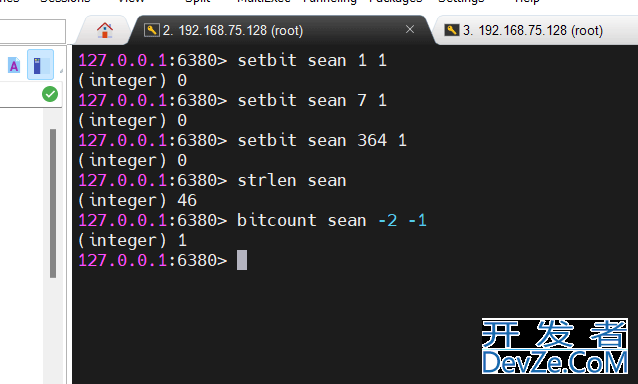This screenshot has width=638, height=384.
Task: Click the sidebar vertical scrollbar thumb
Action: point(53,203)
